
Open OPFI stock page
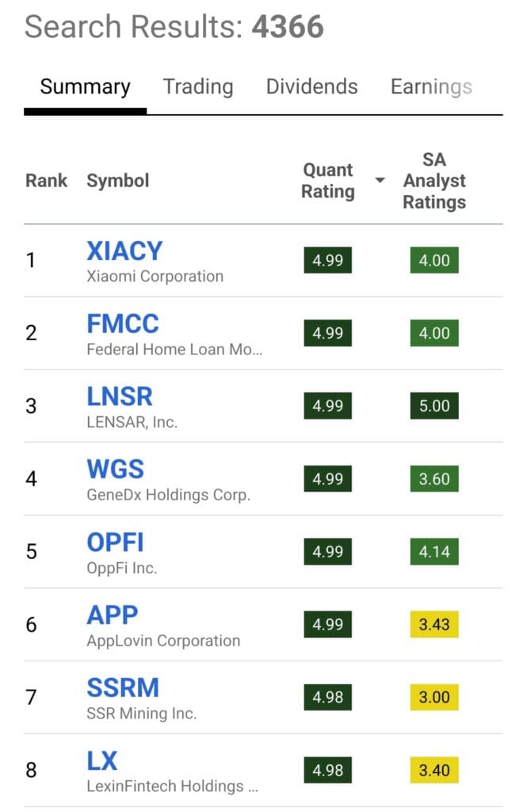[114, 542]
